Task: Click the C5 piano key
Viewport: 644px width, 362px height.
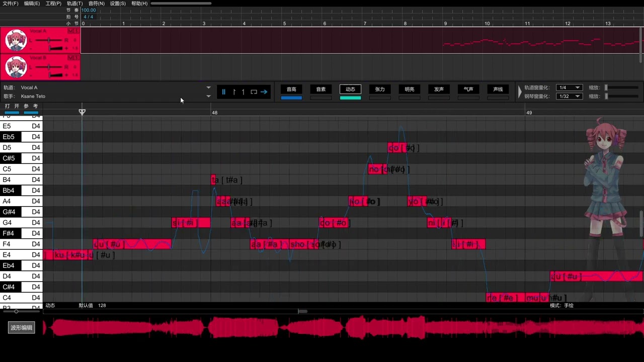Action: coord(21,169)
